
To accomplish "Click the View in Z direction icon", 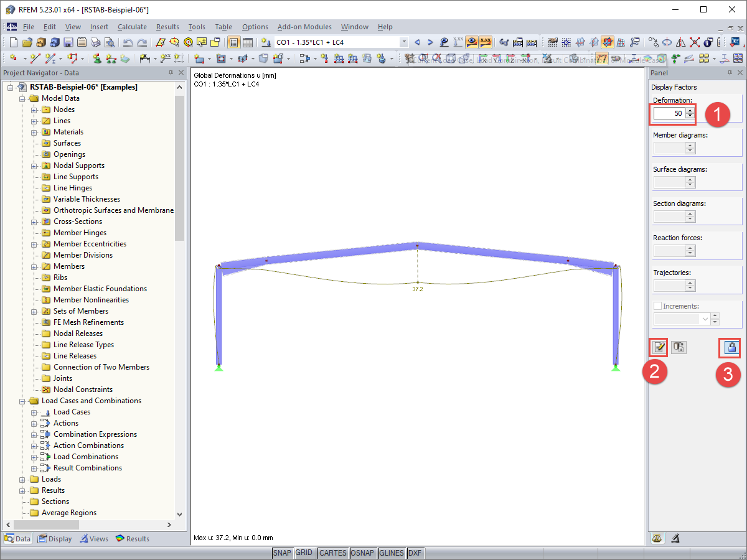I will click(510, 58).
